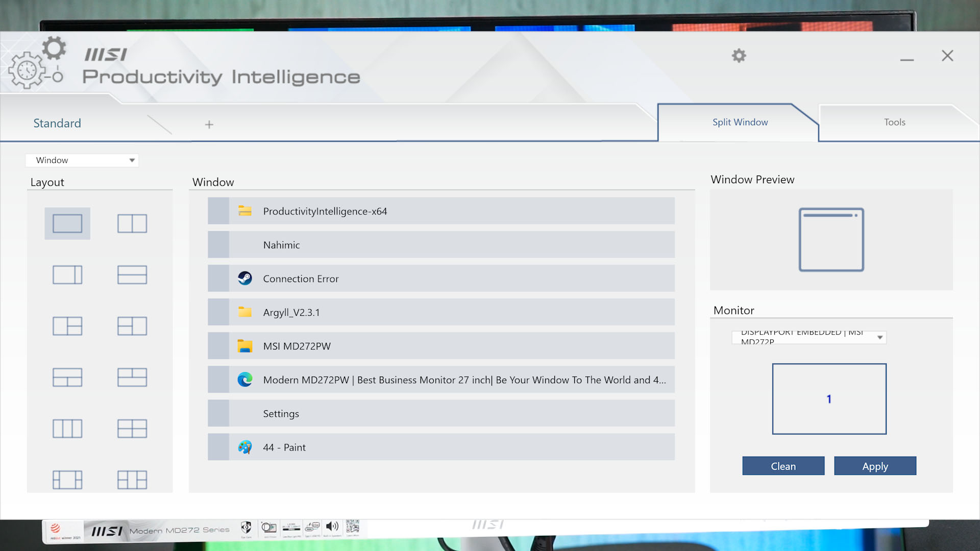Minimize the Productivity Intelligence window
This screenshot has width=980, height=551.
coord(906,60)
